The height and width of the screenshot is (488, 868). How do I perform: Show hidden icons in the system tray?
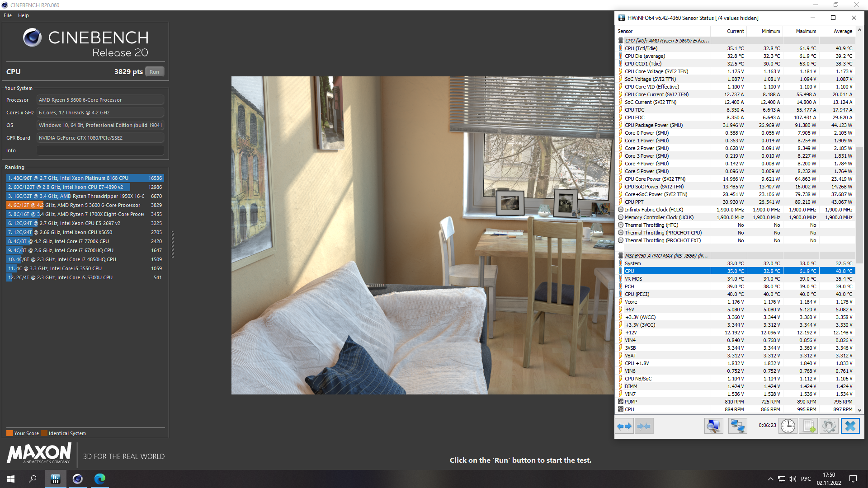770,479
